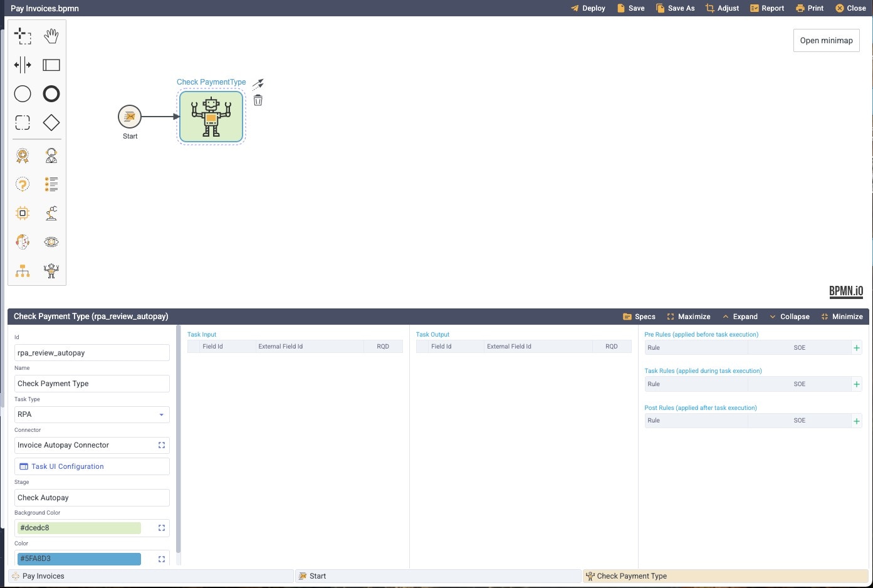Viewport: 873px width, 588px height.
Task: Click the Deploy button
Action: [587, 8]
